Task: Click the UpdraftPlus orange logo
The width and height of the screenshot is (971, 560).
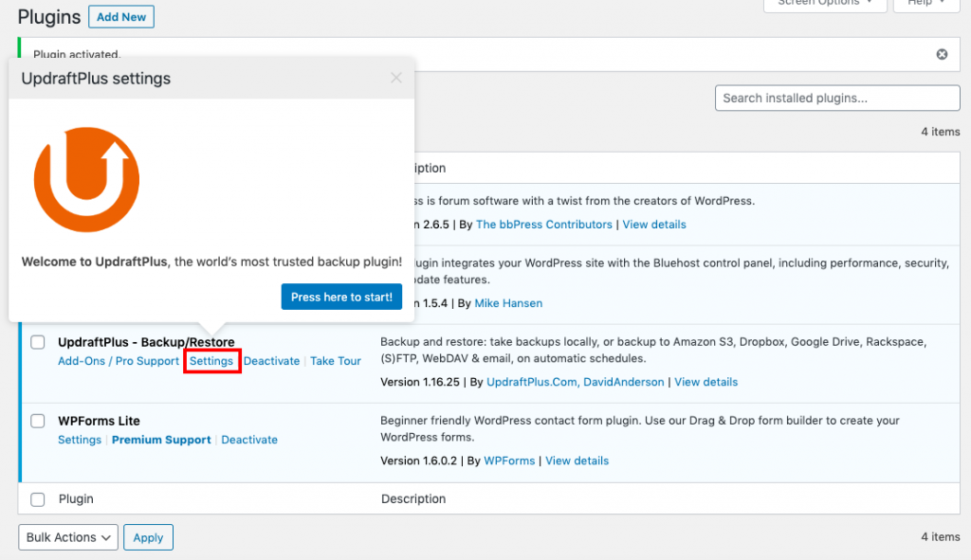Action: pyautogui.click(x=86, y=178)
